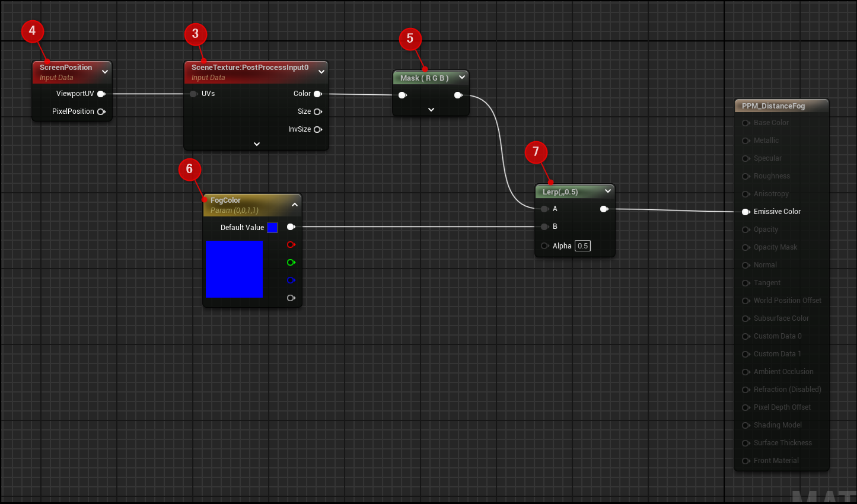
Task: Click the SceneTexture Color output pin
Action: (317, 94)
